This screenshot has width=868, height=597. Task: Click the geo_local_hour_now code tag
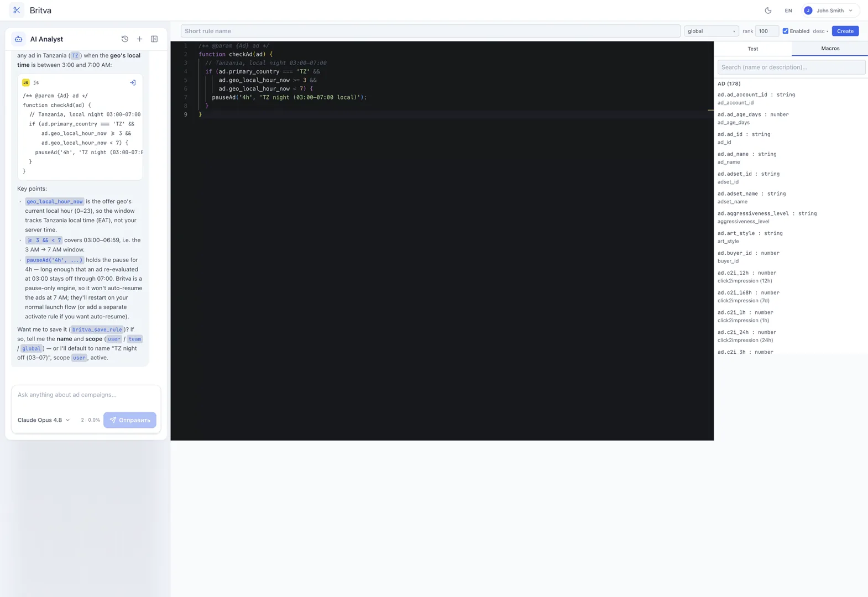(x=55, y=202)
